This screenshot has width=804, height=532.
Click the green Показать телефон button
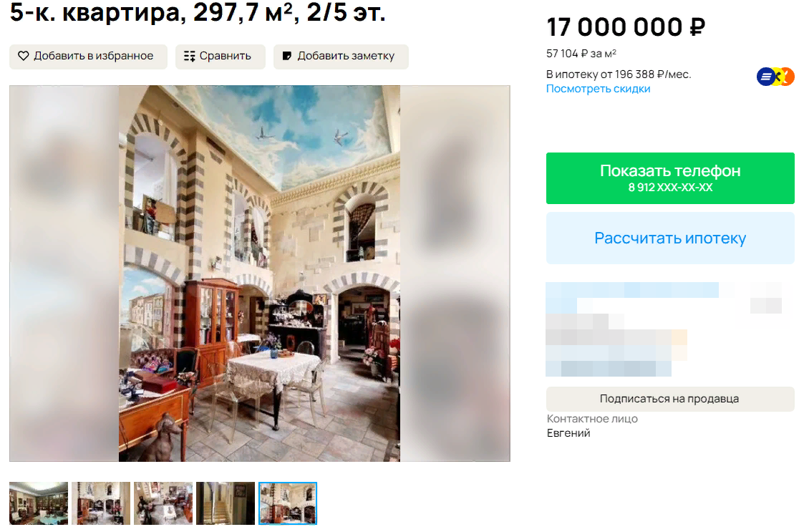coord(670,178)
